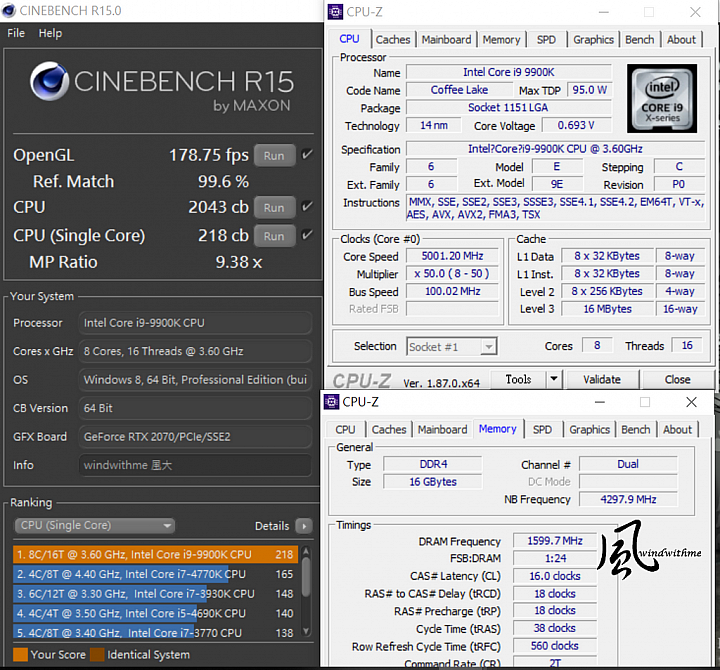The width and height of the screenshot is (720, 670).
Task: Open the ranking Details arrow button
Action: [x=304, y=526]
